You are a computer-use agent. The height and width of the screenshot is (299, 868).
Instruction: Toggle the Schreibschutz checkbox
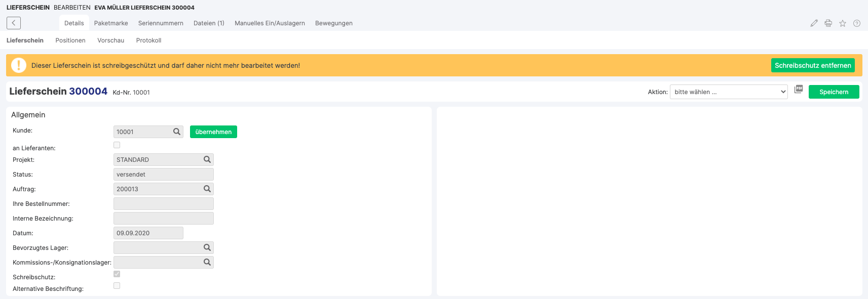point(117,274)
